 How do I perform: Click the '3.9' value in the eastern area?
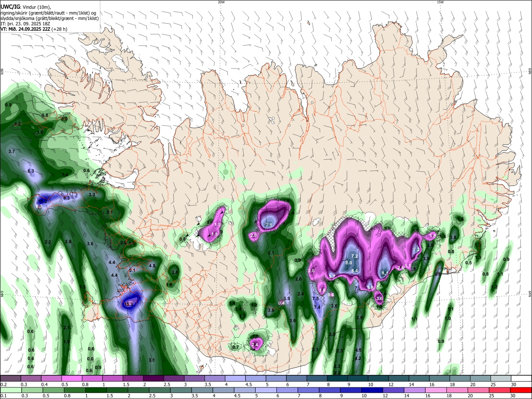pos(426,259)
